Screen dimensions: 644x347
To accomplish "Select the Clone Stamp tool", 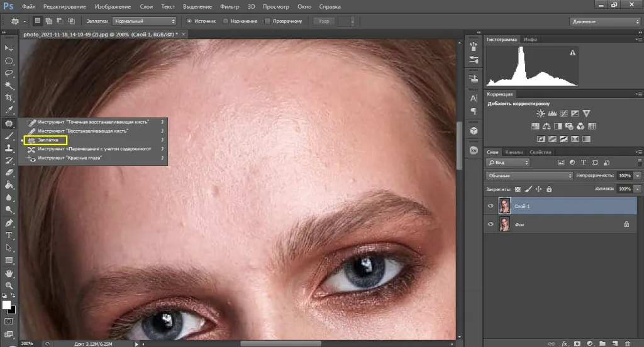I will coord(9,148).
